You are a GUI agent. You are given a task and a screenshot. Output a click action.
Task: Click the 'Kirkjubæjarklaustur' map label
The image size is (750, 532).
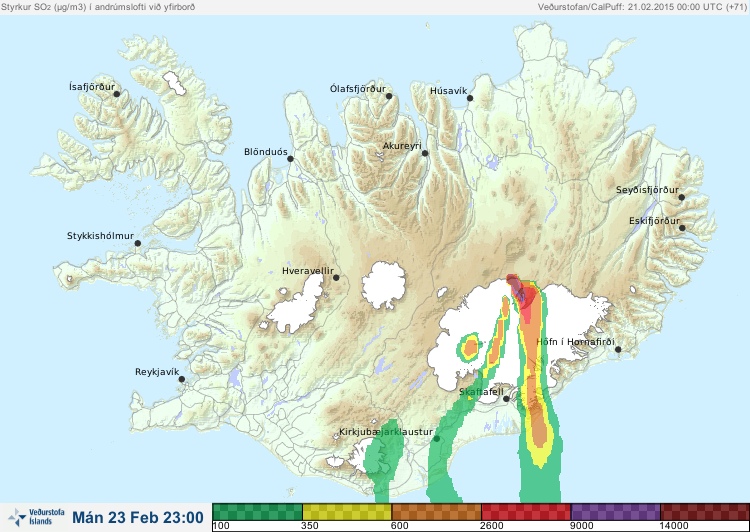click(x=386, y=432)
